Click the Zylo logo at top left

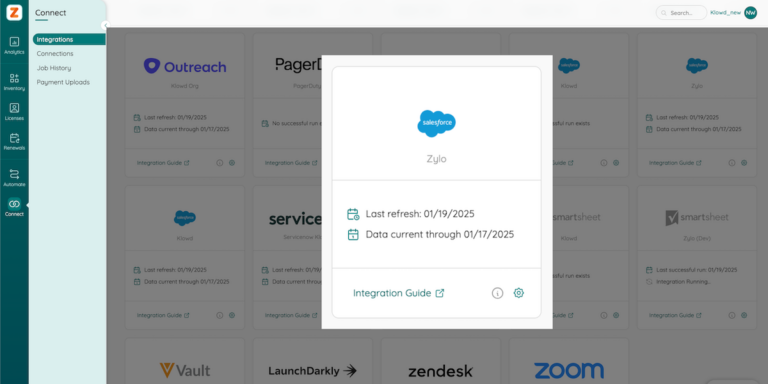click(14, 12)
